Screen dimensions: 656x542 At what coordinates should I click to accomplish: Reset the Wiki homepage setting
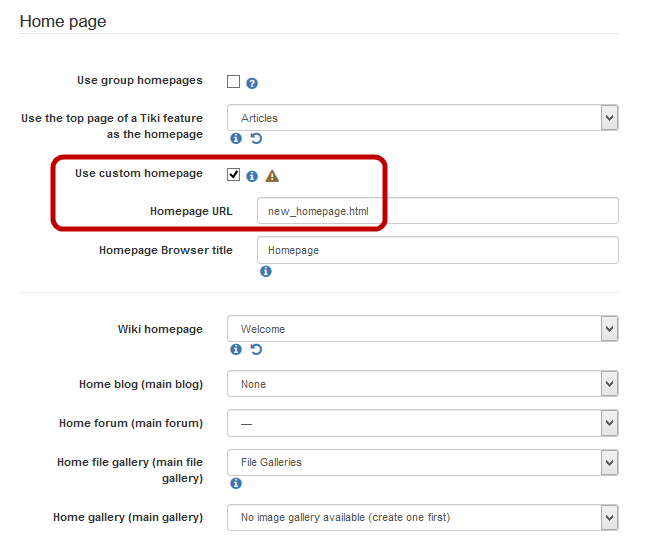point(256,350)
